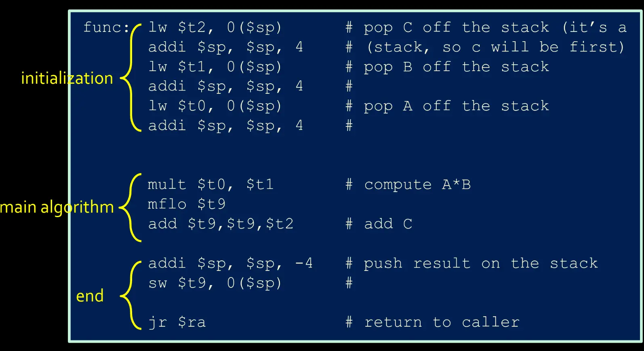Select the "add $t9,$t9,$t2" instruction

point(221,224)
